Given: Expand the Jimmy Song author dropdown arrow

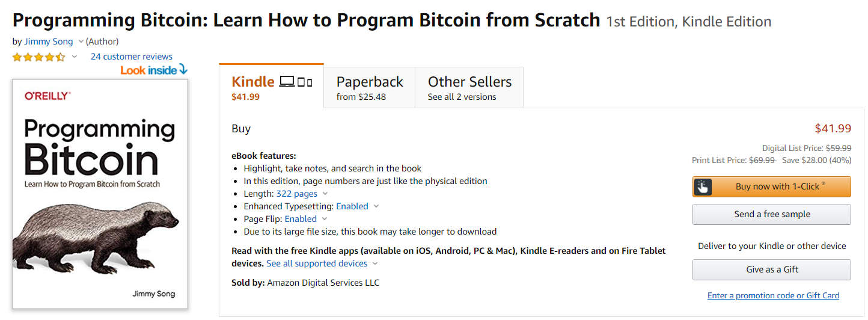Looking at the screenshot, I should [x=81, y=42].
